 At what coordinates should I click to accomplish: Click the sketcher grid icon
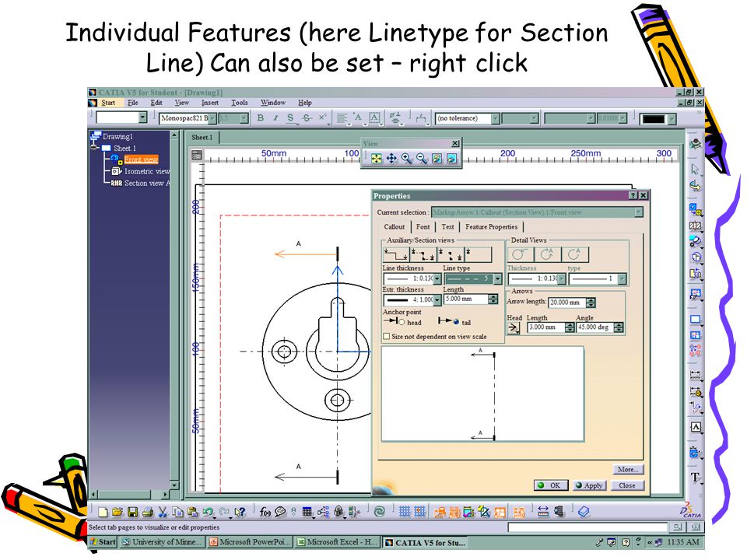404,512
